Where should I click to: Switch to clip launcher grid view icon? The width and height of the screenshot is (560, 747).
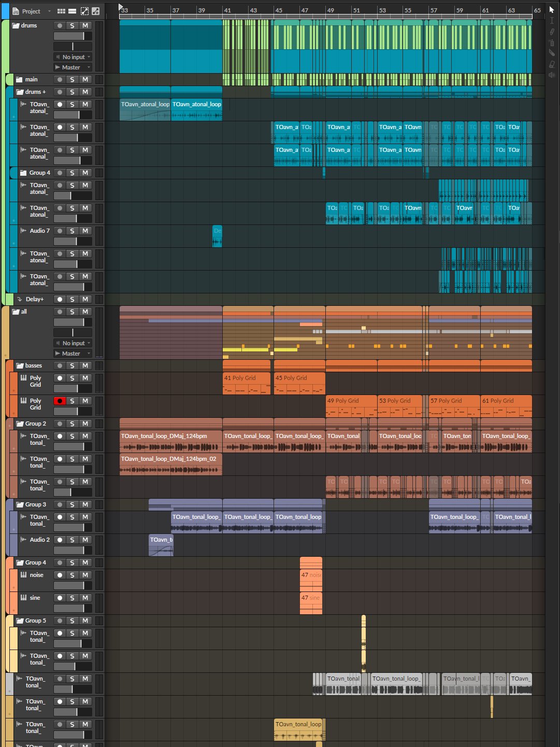point(61,11)
